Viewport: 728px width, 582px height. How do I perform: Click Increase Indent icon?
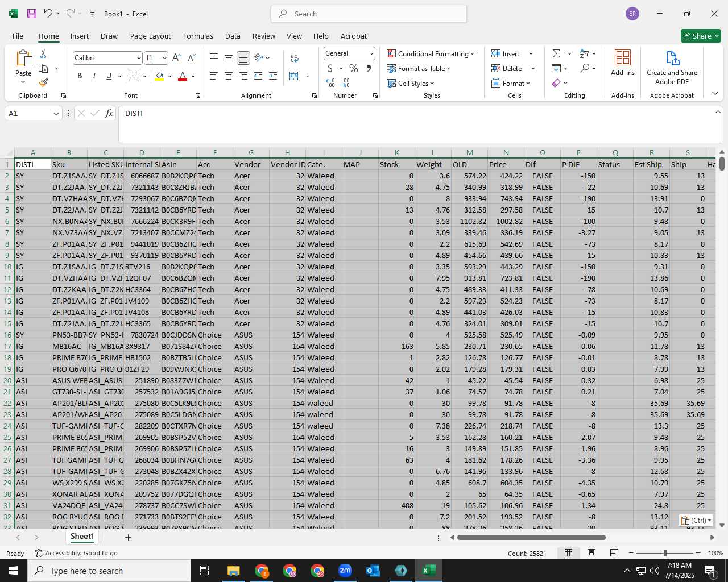273,76
